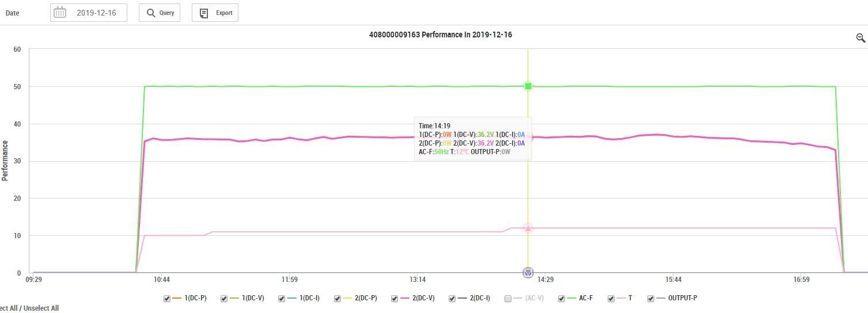This screenshot has width=868, height=313.
Task: Click the AC-F legend label
Action: tap(586, 299)
